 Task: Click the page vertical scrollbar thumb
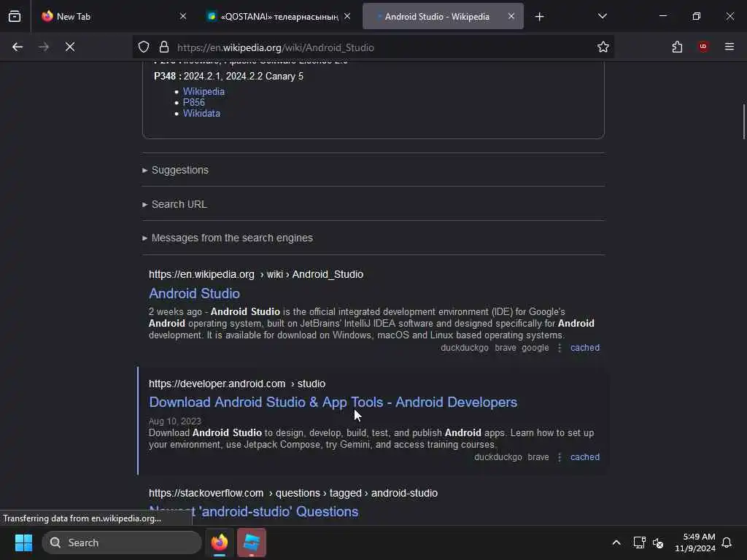[743, 122]
